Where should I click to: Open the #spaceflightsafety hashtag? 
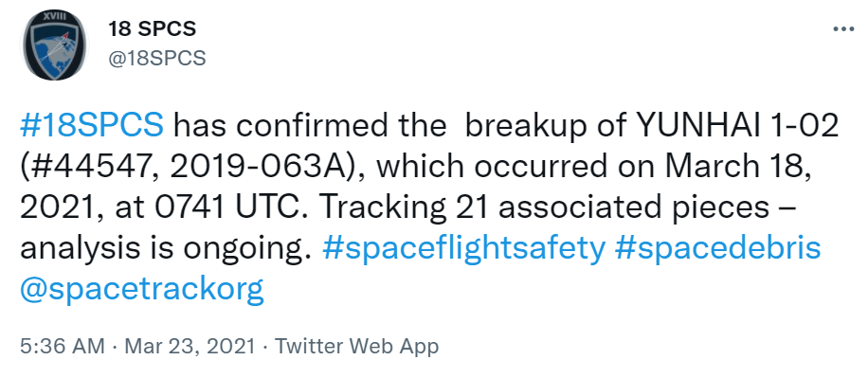pyautogui.click(x=462, y=249)
